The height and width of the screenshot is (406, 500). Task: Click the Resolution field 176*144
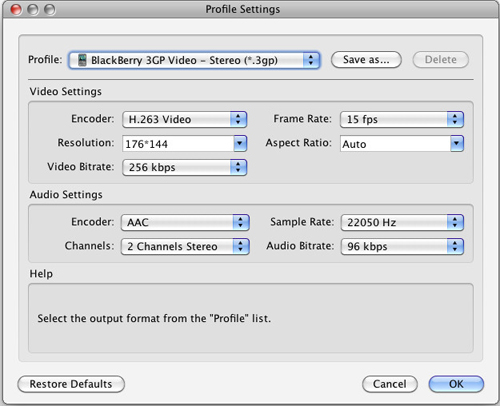[x=178, y=144]
